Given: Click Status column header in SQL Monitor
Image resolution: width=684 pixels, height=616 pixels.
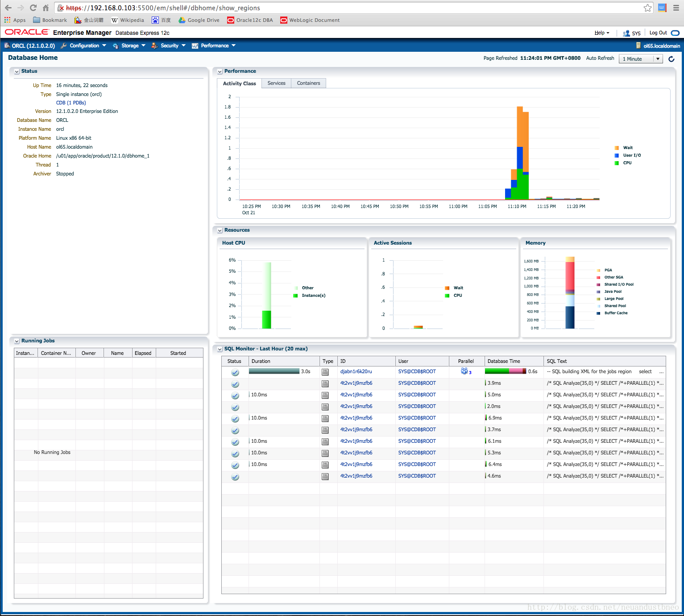Looking at the screenshot, I should (x=235, y=361).
